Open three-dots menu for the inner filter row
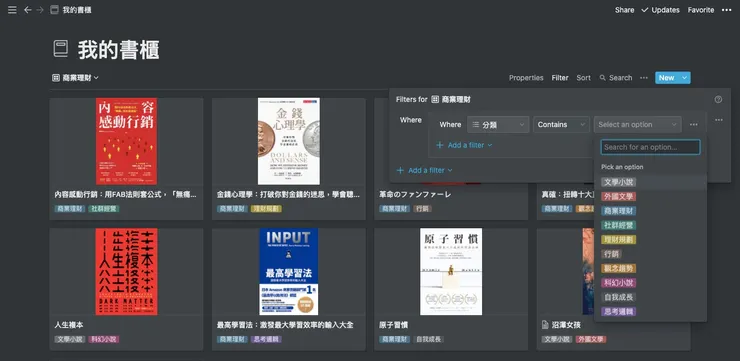The height and width of the screenshot is (361, 740). point(693,125)
